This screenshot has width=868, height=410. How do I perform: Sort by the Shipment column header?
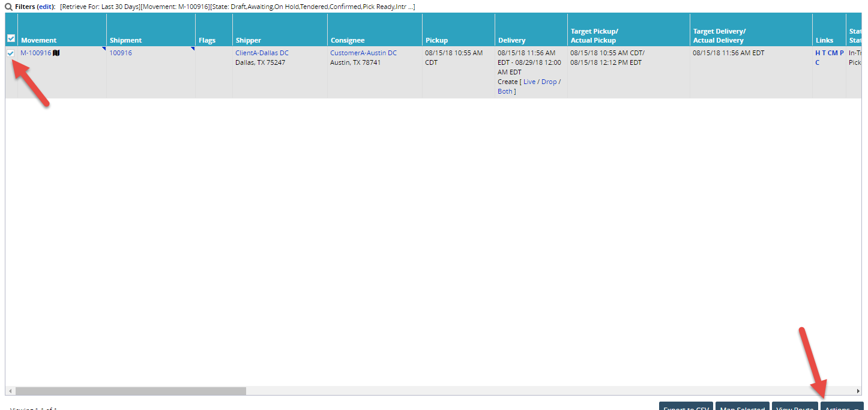125,40
